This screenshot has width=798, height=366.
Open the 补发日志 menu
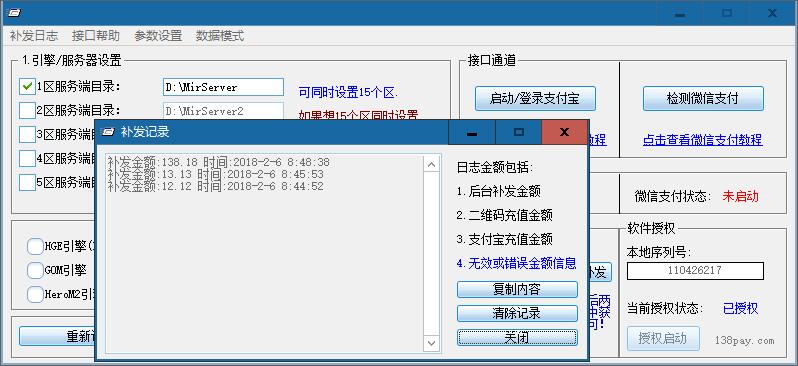click(x=34, y=36)
